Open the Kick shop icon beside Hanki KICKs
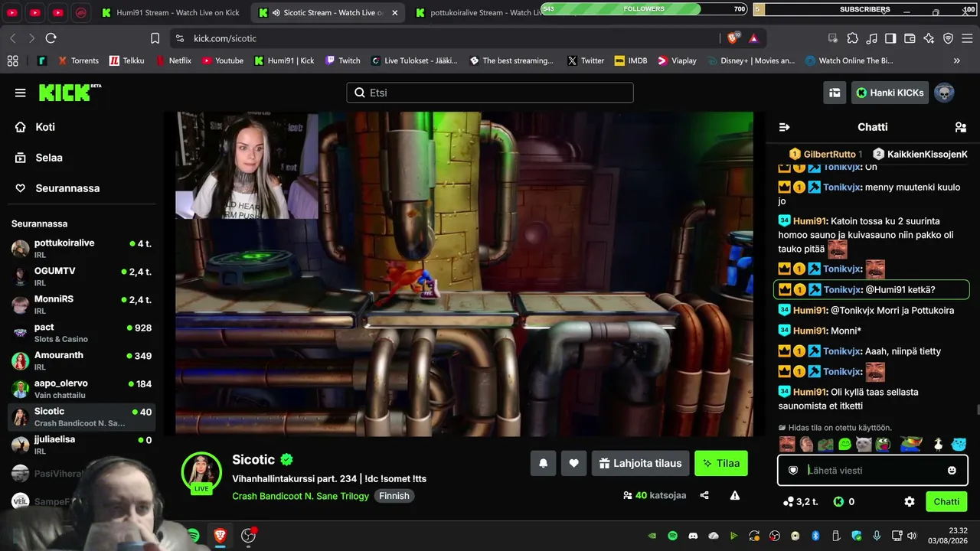Screen dimensions: 980x551 [x=835, y=93]
